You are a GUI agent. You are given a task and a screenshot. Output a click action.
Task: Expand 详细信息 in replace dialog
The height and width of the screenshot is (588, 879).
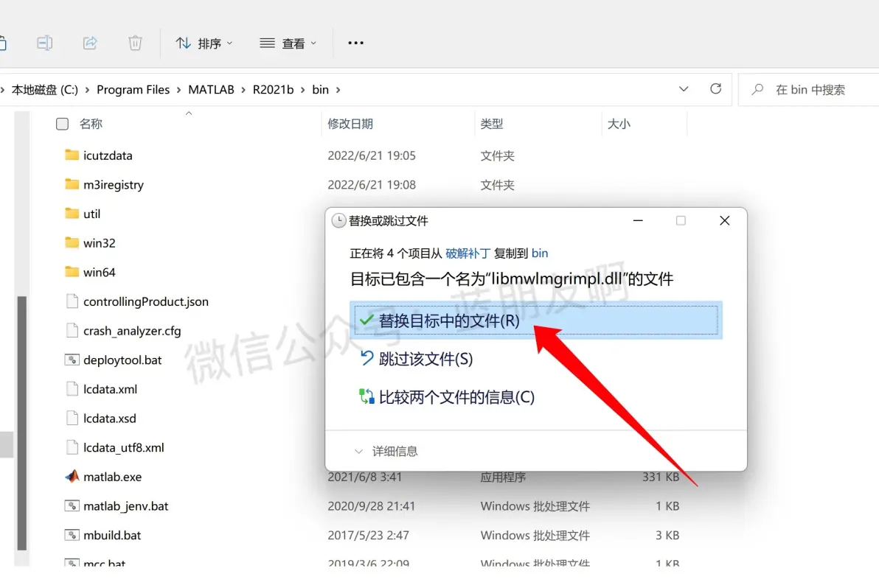pyautogui.click(x=386, y=451)
